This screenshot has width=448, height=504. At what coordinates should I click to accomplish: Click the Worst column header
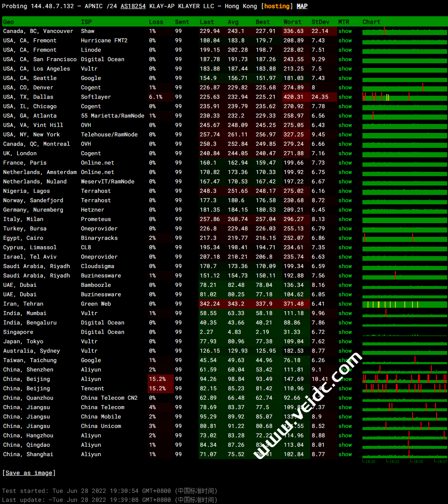coord(292,22)
